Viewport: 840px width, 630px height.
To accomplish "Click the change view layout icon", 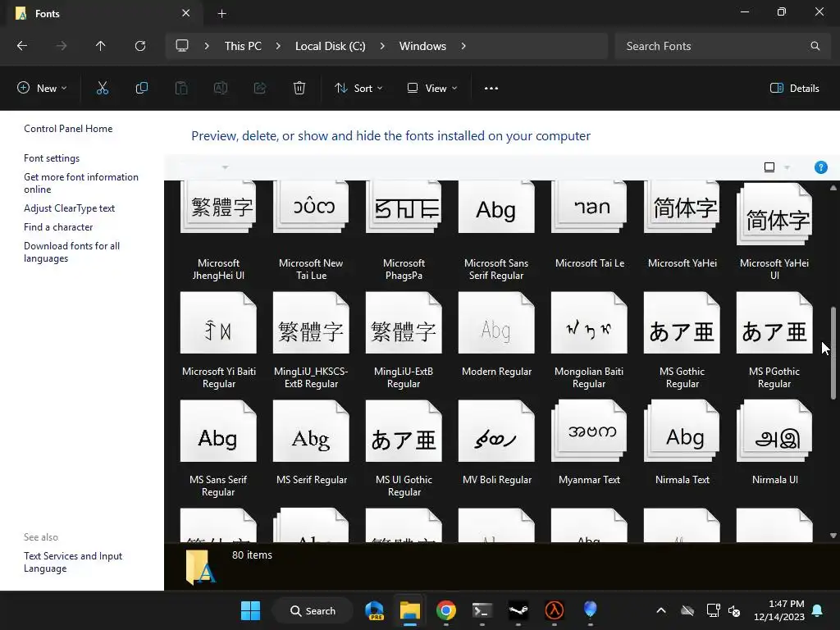I will 769,167.
